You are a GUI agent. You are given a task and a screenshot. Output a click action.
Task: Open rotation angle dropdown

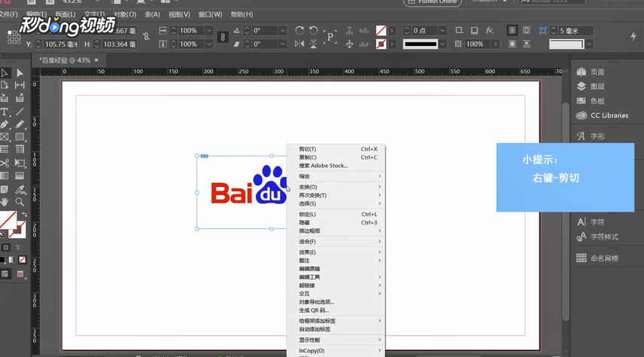click(x=283, y=30)
